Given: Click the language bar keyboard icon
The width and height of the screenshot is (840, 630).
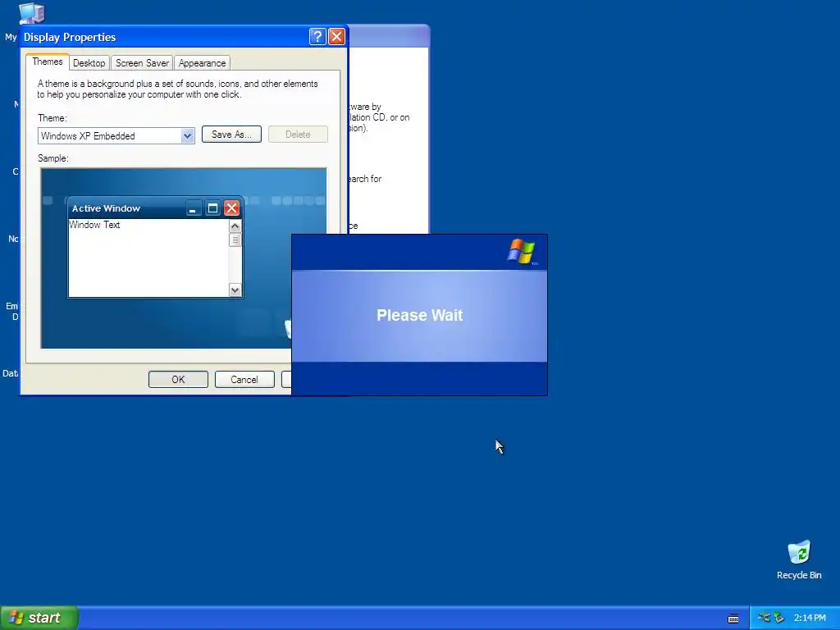Looking at the screenshot, I should tap(733, 619).
